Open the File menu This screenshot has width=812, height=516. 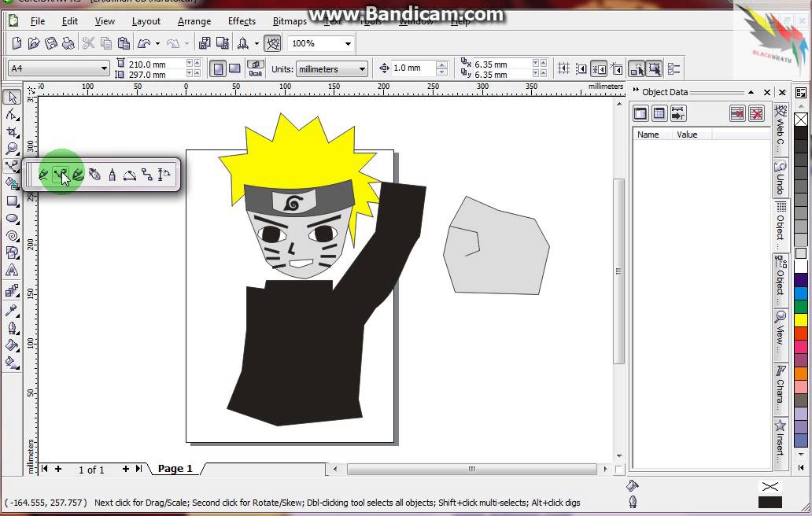37,21
